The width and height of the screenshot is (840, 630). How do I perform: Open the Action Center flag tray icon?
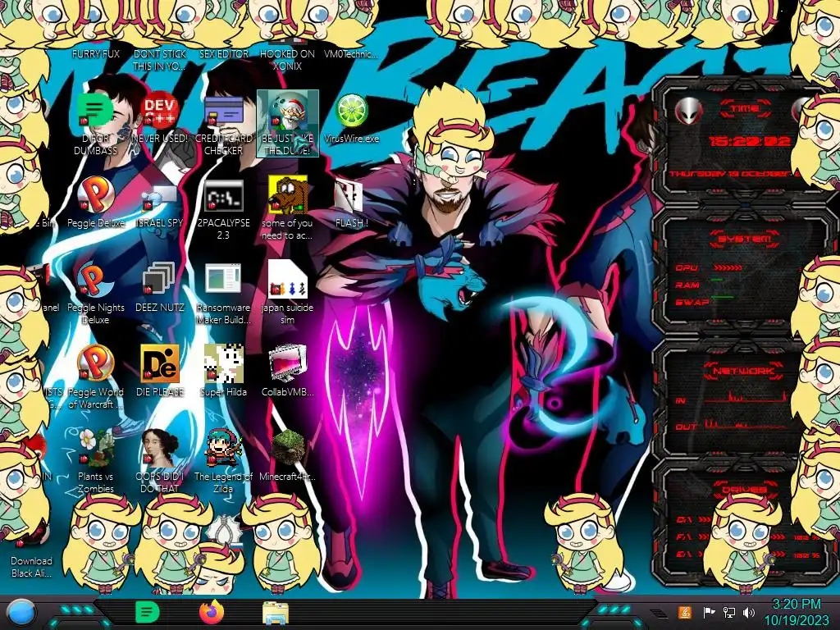tap(709, 612)
